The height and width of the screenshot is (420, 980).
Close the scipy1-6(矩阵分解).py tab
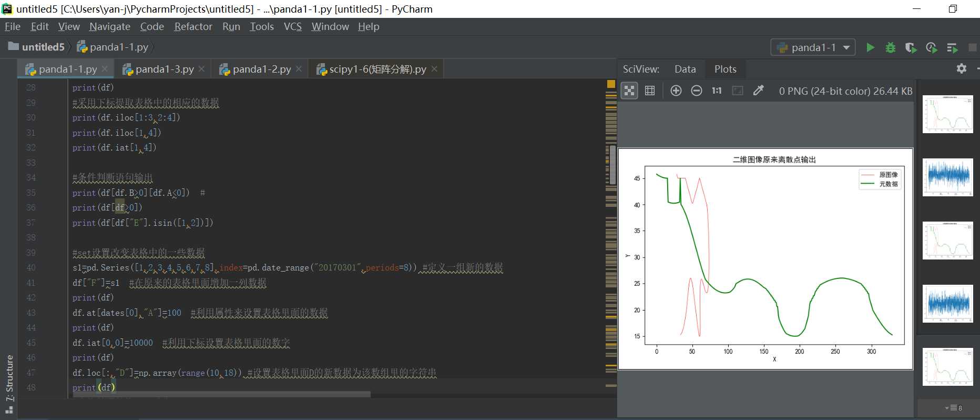(x=434, y=69)
